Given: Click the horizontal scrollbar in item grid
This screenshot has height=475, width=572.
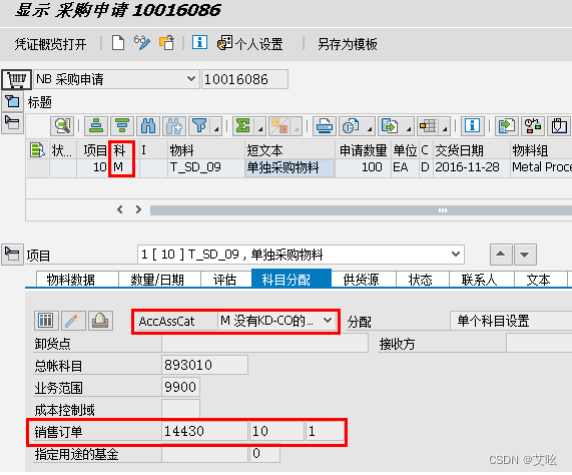Looking at the screenshot, I should coord(361,210).
